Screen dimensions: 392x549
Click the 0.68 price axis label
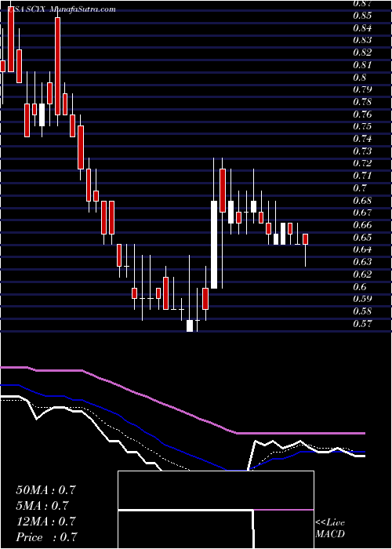point(361,201)
